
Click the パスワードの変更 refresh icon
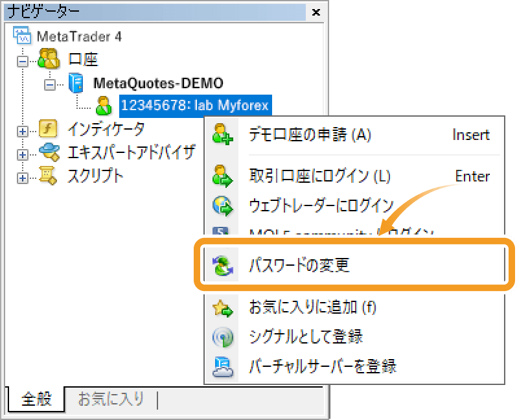tap(223, 265)
